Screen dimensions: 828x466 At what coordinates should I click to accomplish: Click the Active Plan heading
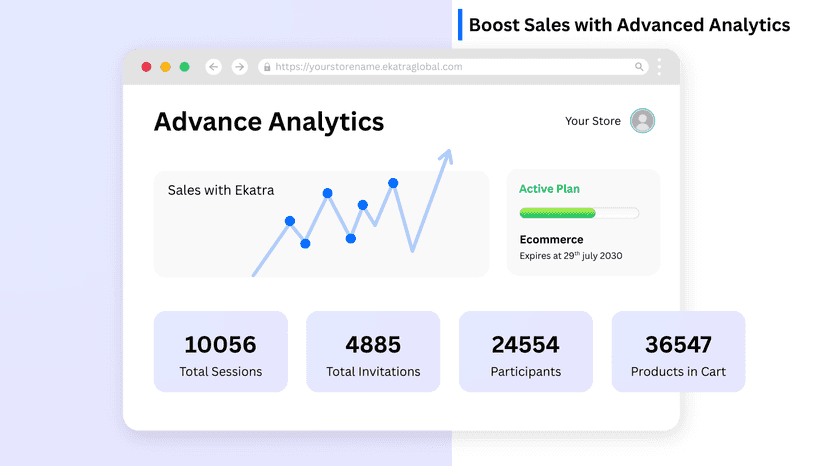(549, 189)
